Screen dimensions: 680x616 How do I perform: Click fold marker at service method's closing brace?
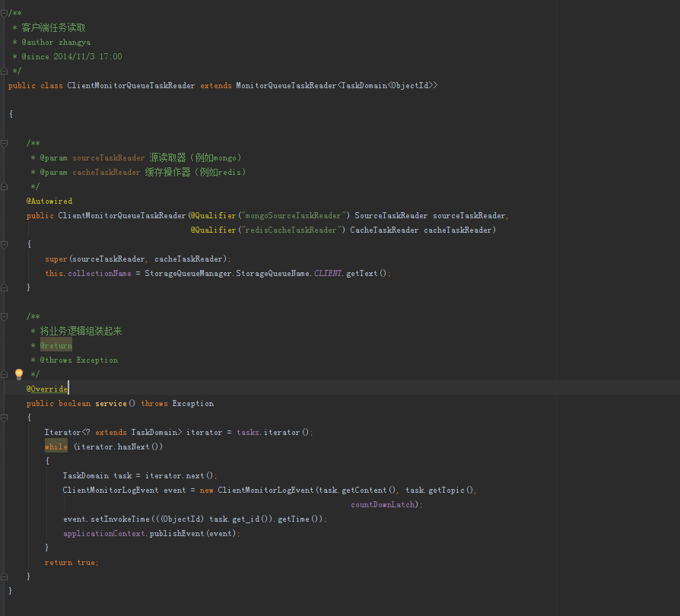pos(4,576)
